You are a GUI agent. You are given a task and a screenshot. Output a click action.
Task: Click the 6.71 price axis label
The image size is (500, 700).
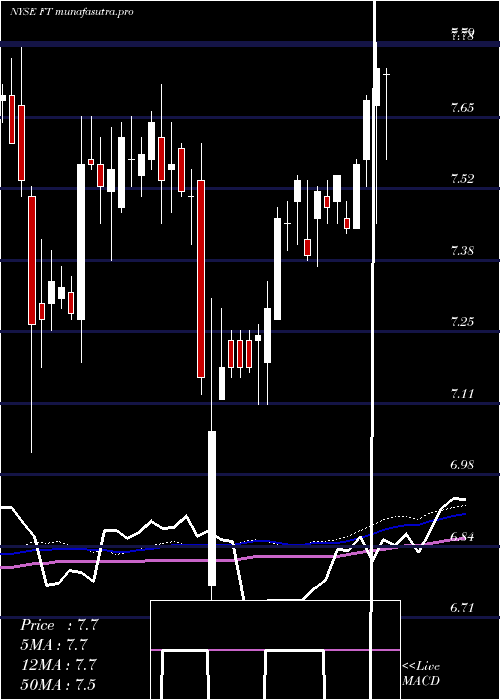click(462, 608)
